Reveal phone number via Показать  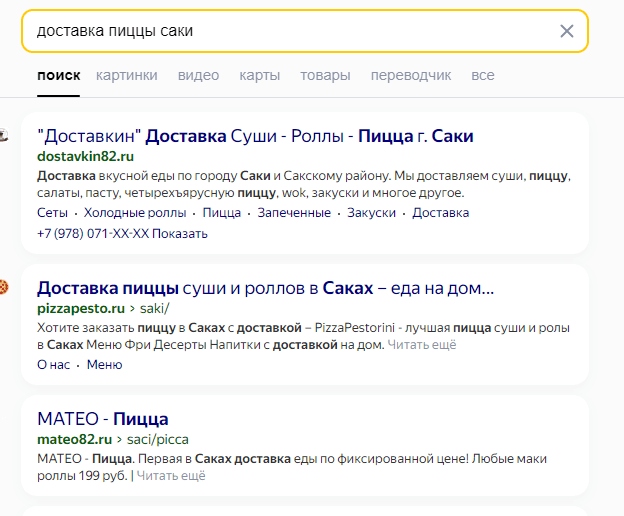[181, 234]
